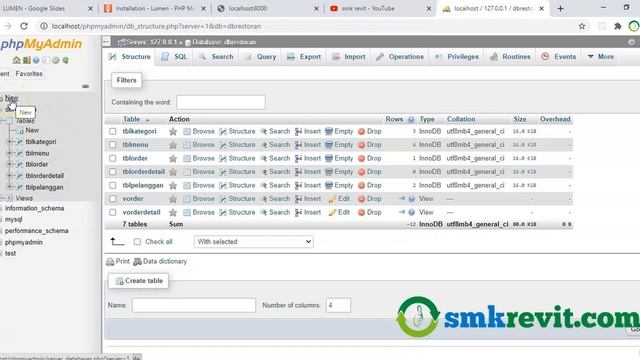Favorite the vorder view star

coord(173,199)
